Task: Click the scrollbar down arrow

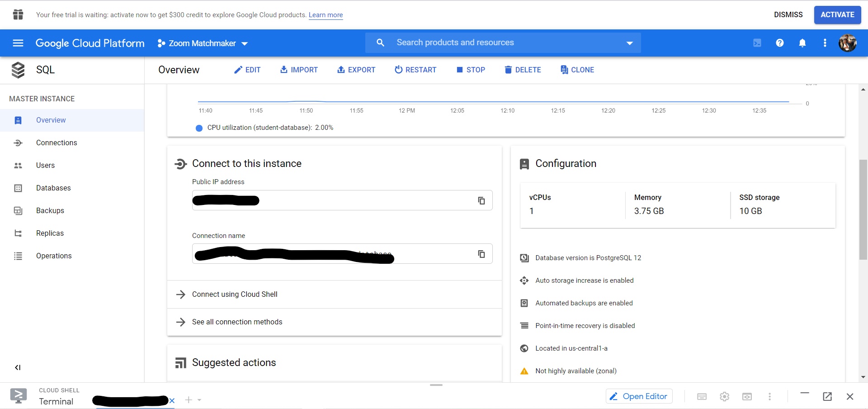Action: tap(863, 377)
